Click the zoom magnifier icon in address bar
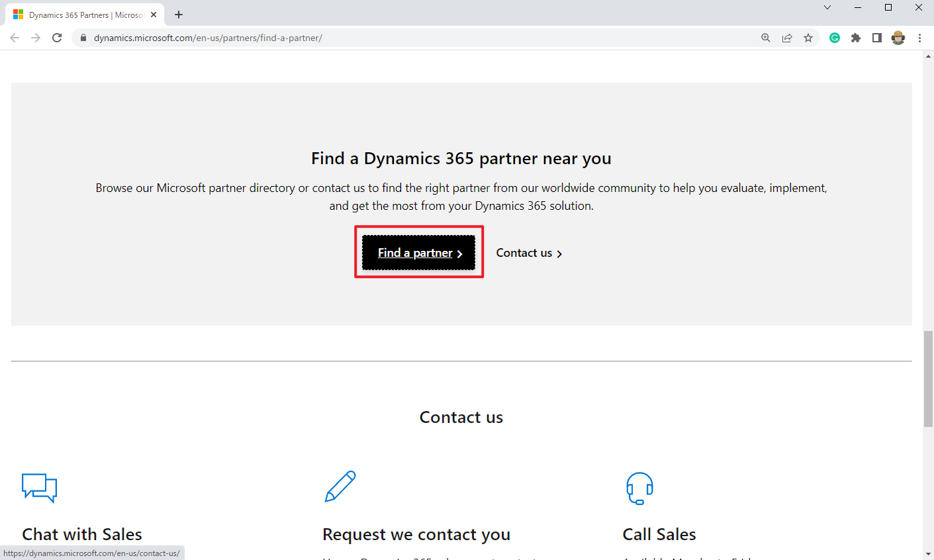The height and width of the screenshot is (560, 934). tap(765, 38)
